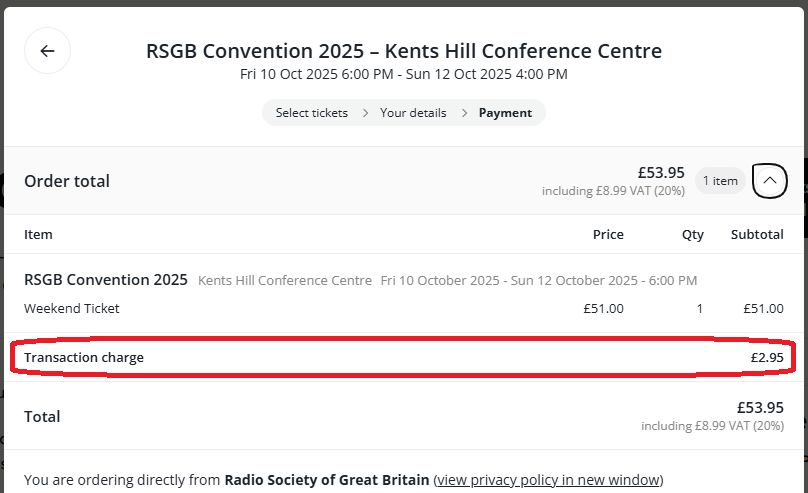Click the Weekend Ticket line item

point(72,309)
